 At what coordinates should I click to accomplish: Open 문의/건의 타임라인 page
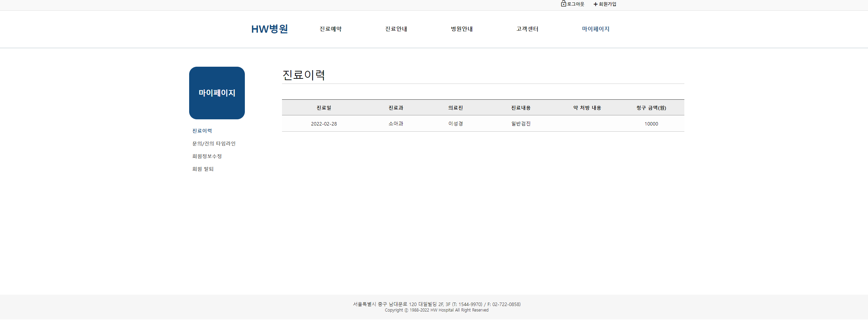[214, 143]
